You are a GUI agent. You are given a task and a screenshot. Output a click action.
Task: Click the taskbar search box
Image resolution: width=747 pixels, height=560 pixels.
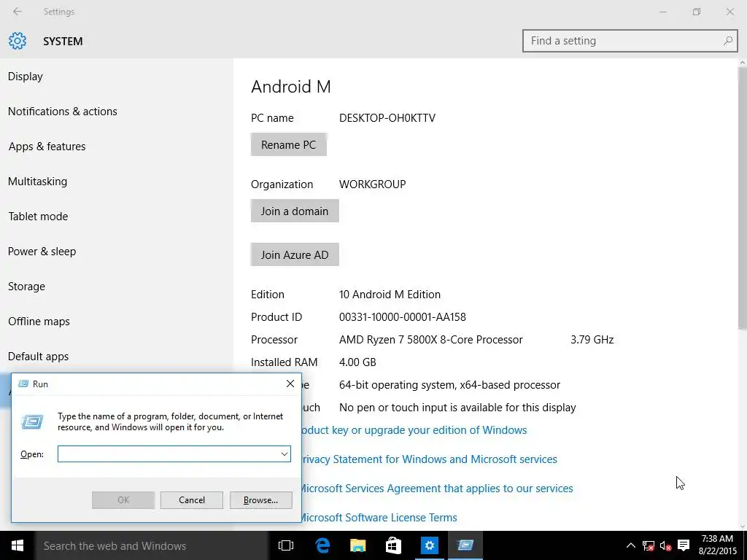tap(152, 545)
